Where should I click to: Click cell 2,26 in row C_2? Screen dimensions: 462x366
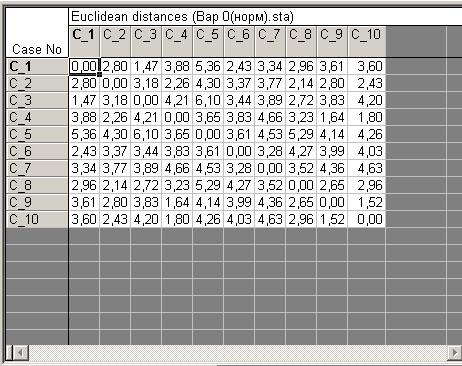tap(177, 83)
